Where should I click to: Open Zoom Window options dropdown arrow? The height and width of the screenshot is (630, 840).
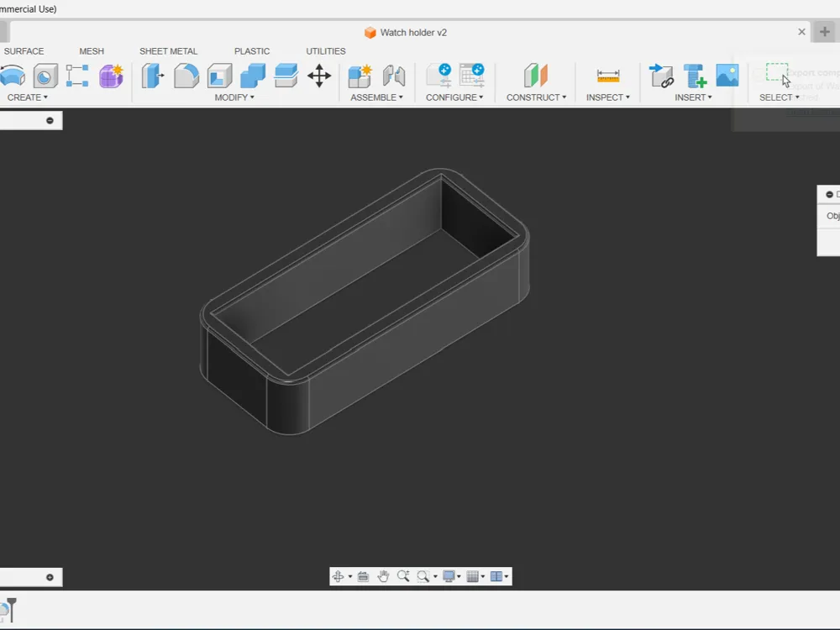pyautogui.click(x=435, y=577)
